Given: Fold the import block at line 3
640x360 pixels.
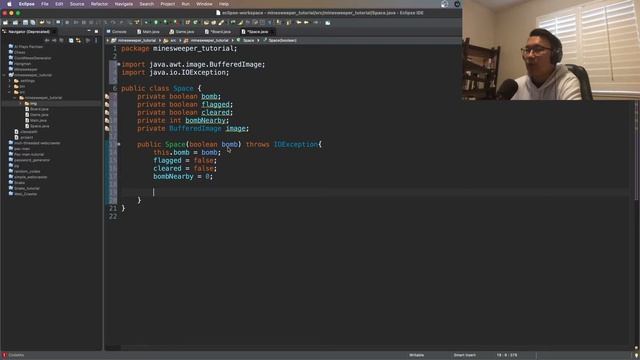Looking at the screenshot, I should pos(119,64).
